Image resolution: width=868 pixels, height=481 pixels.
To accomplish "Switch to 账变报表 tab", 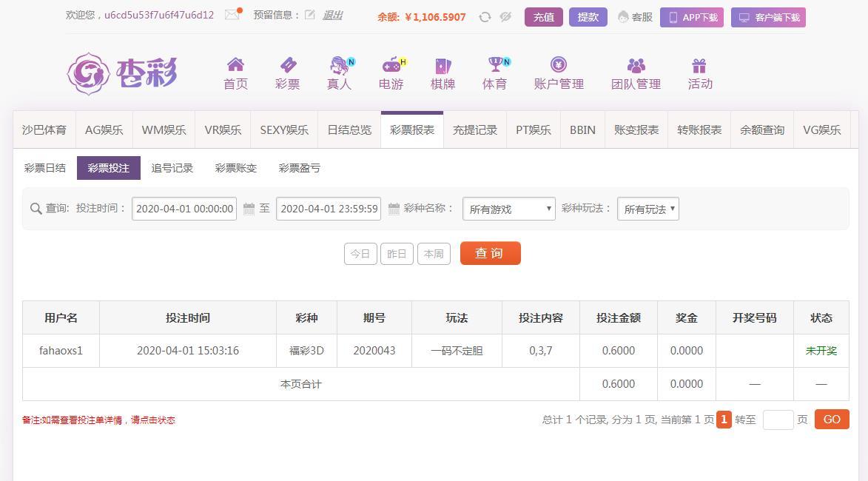I will [636, 130].
